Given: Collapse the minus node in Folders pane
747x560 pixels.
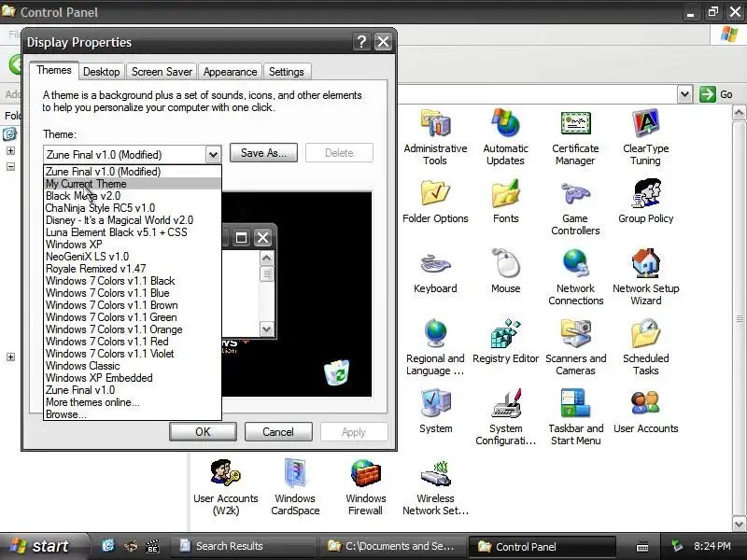Looking at the screenshot, I should [10, 167].
